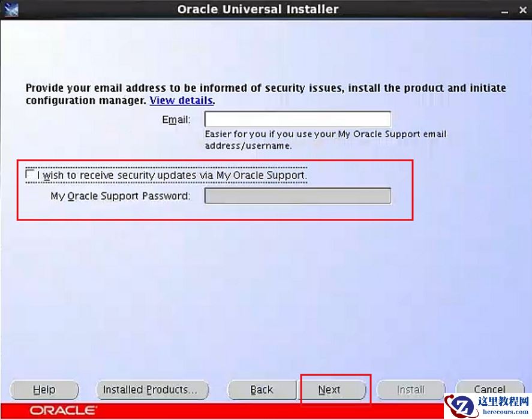
Task: Click the My Oracle Support Password field
Action: 297,195
